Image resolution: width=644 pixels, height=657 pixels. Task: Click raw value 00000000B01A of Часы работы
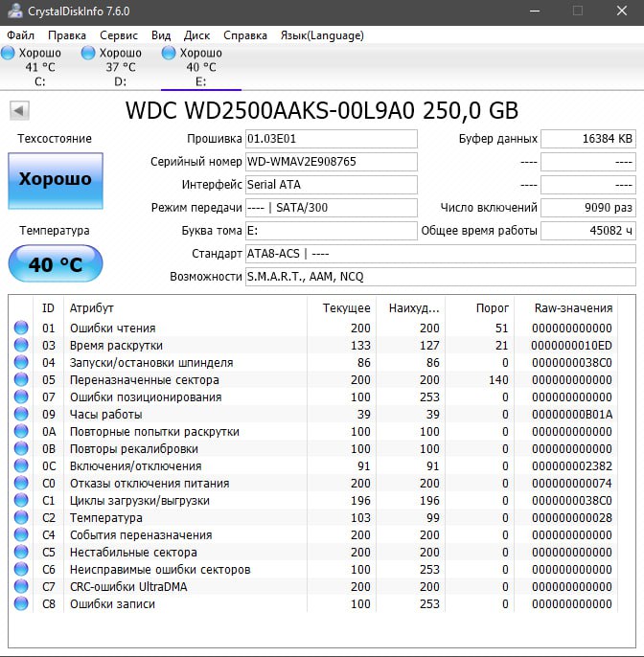coord(572,415)
